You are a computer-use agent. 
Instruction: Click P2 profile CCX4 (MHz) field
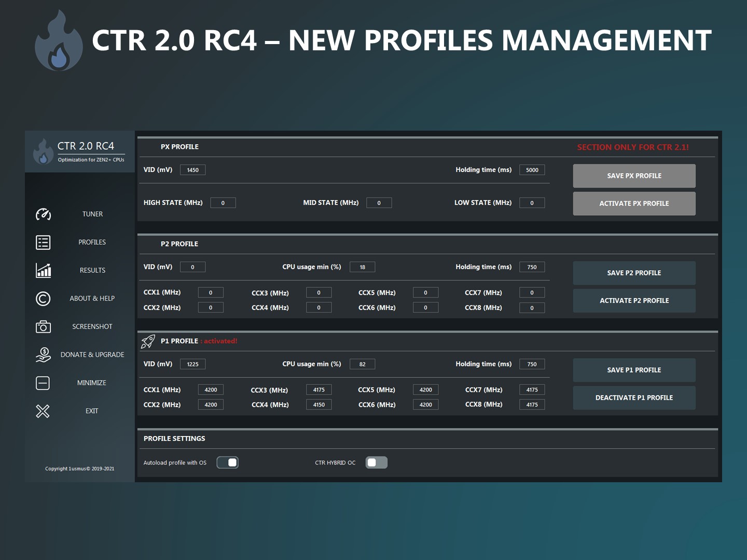[319, 307]
